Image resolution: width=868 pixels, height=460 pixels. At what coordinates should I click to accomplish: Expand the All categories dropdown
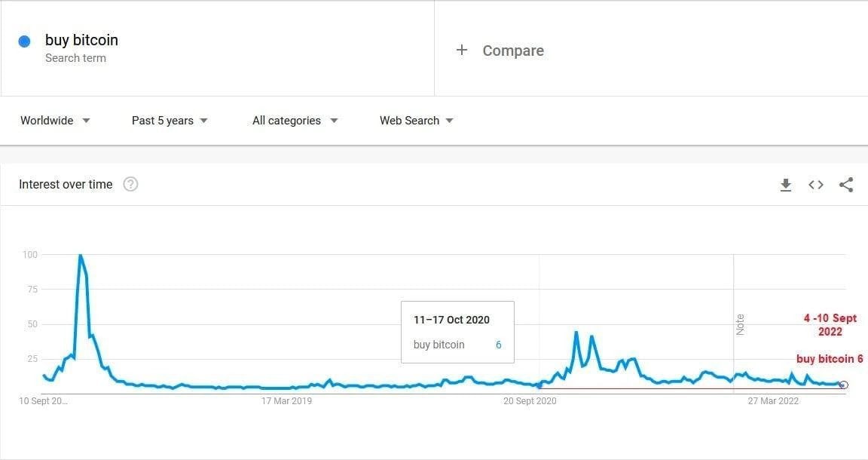click(x=295, y=121)
